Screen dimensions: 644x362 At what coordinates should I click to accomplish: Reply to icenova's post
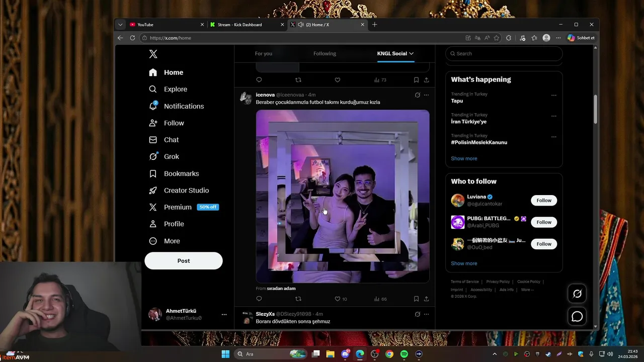coord(259,299)
